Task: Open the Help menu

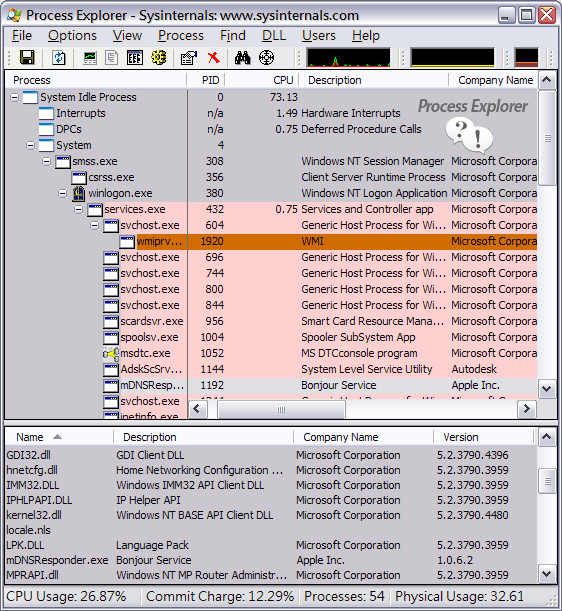Action: pyautogui.click(x=366, y=36)
